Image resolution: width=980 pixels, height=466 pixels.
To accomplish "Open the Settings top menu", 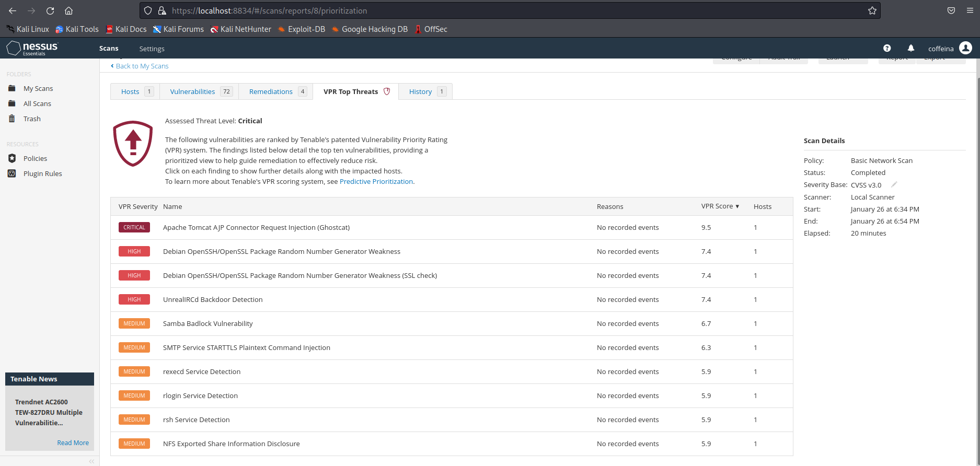I will [152, 49].
